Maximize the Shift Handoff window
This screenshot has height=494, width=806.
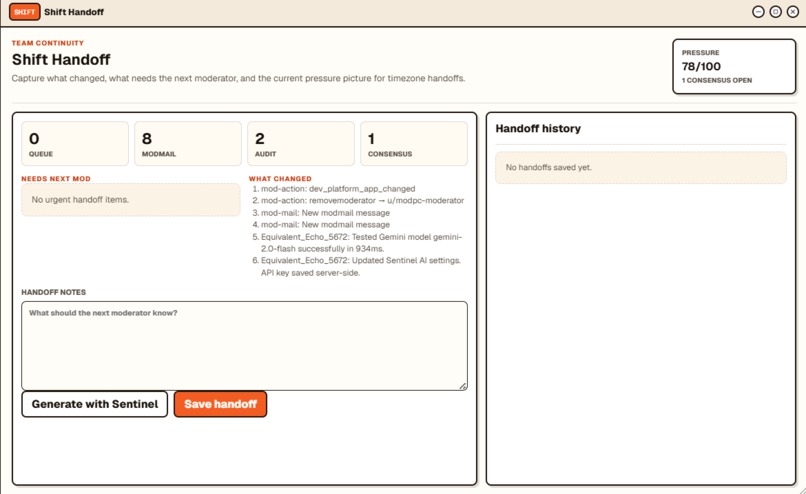776,12
